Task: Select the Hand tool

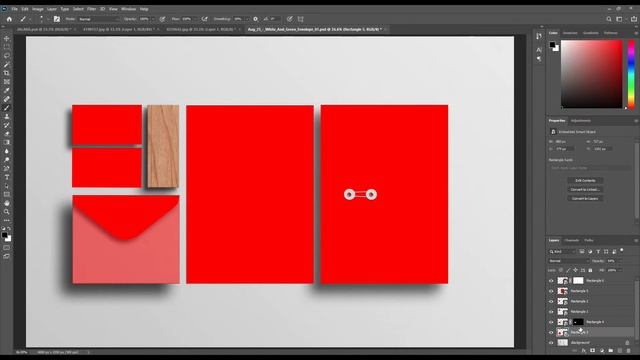Action: pyautogui.click(x=7, y=203)
